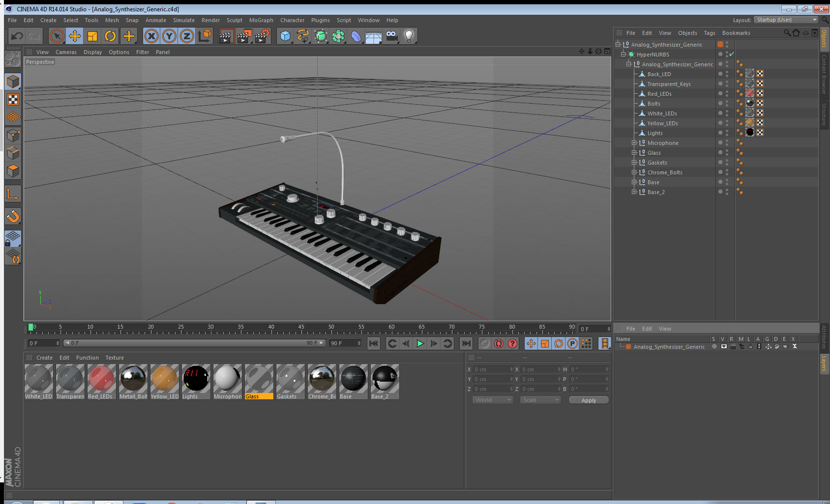Toggle the HyperNURBS green enable checkmark

(x=732, y=54)
